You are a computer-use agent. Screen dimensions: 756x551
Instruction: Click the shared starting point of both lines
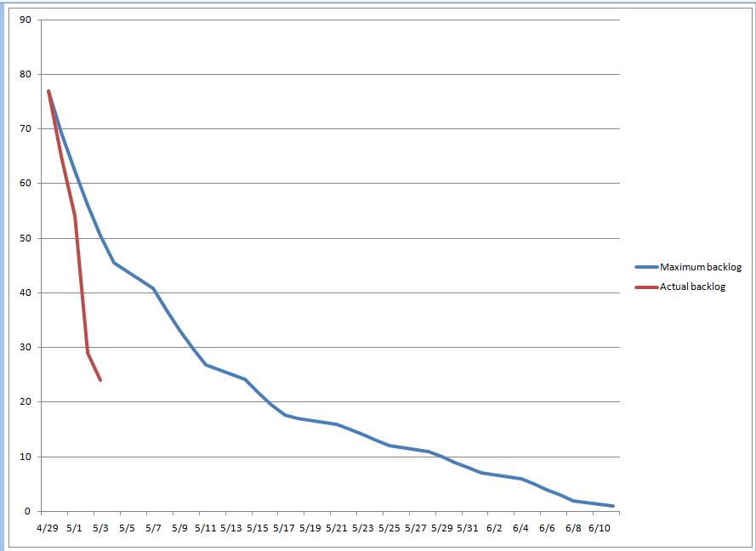click(48, 91)
